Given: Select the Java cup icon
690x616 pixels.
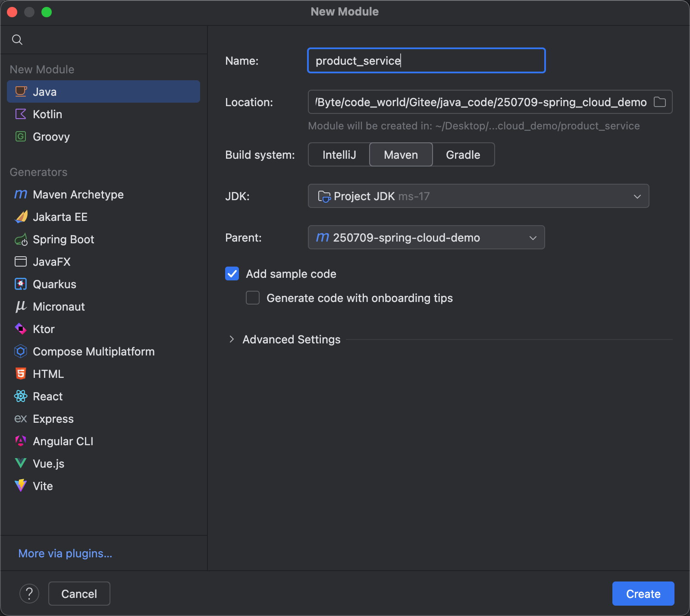Looking at the screenshot, I should click(x=21, y=91).
